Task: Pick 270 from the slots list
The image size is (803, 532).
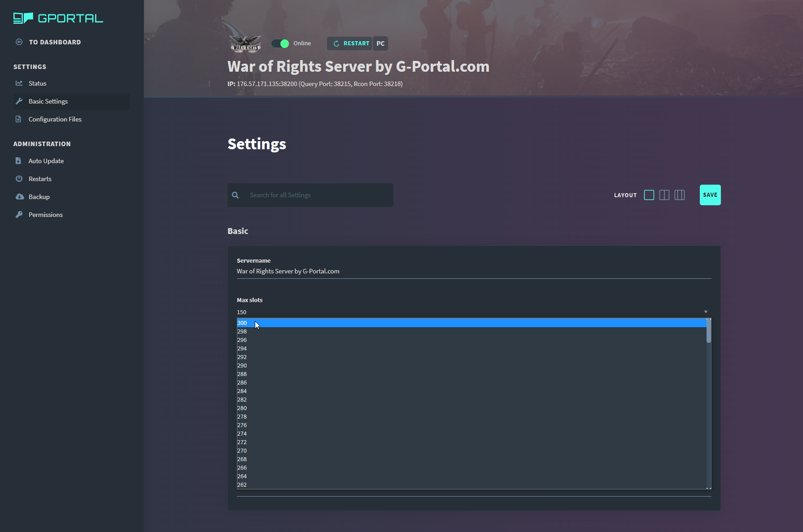Action: click(471, 451)
